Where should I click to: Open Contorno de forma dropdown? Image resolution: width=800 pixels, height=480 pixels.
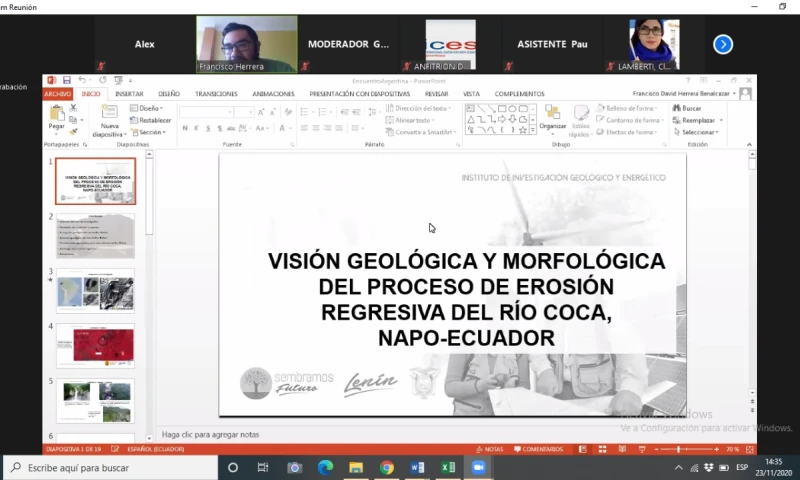click(630, 120)
